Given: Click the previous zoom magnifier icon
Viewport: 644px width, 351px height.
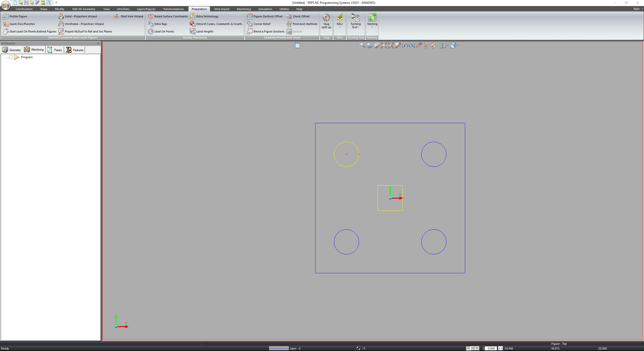Looking at the screenshot, I should [x=369, y=46].
